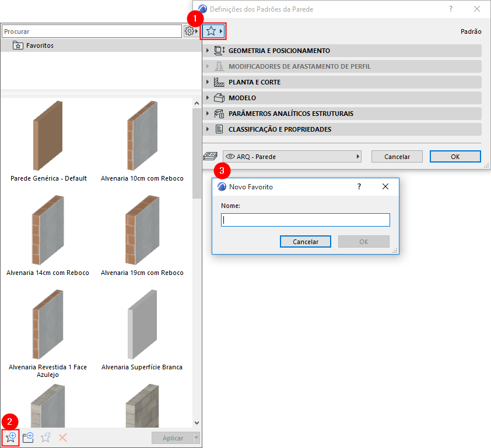Click the Planta e Corte section icon

(x=219, y=82)
